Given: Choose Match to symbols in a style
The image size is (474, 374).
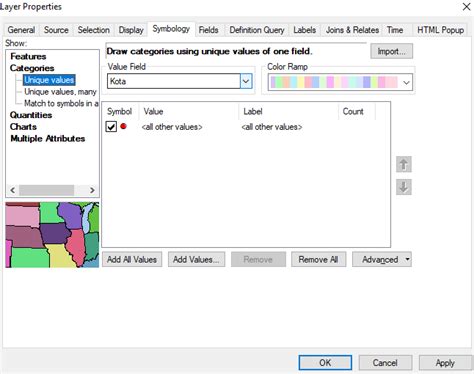Looking at the screenshot, I should point(61,103).
